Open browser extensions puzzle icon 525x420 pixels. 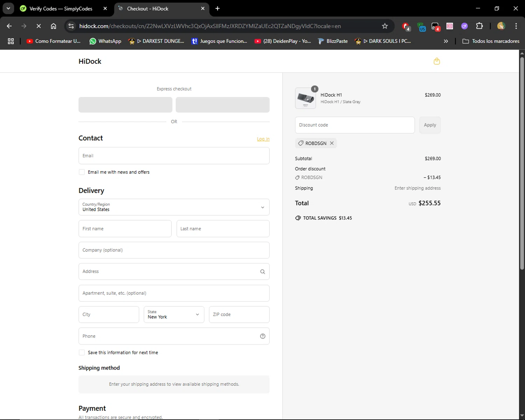click(479, 26)
